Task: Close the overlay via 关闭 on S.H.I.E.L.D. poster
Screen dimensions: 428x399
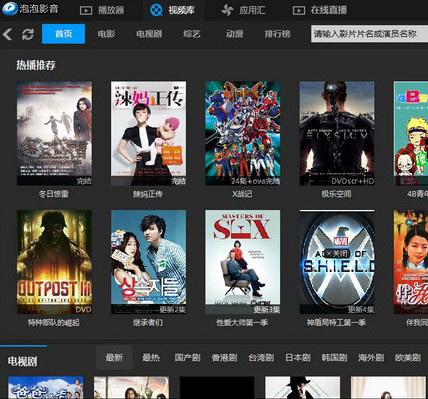Action: click(x=337, y=254)
